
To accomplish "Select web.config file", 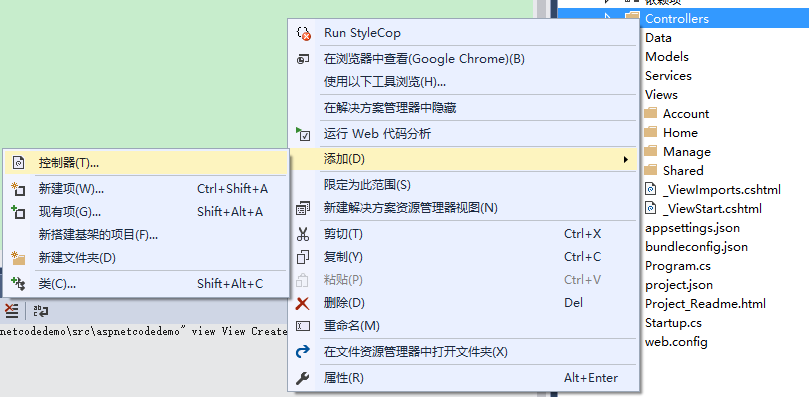I will [x=676, y=342].
